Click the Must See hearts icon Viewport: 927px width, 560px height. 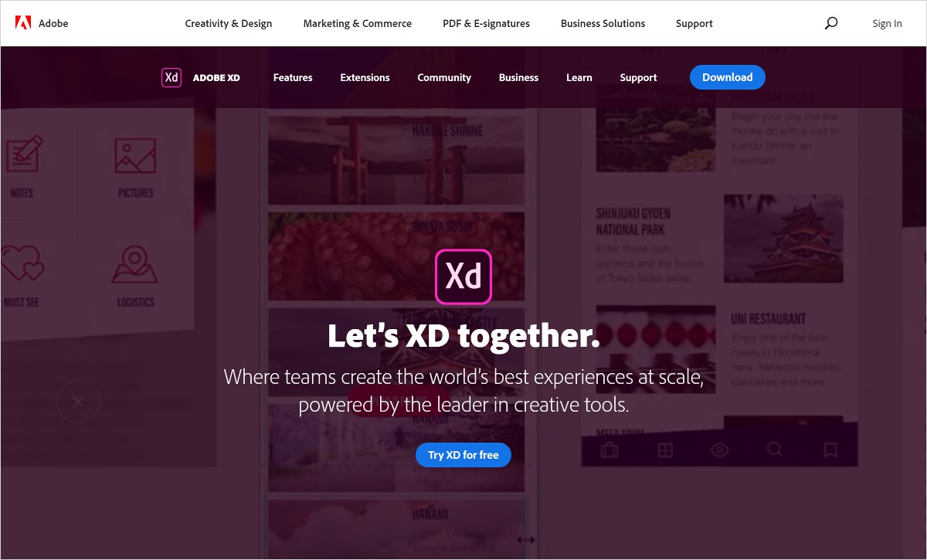(x=21, y=264)
